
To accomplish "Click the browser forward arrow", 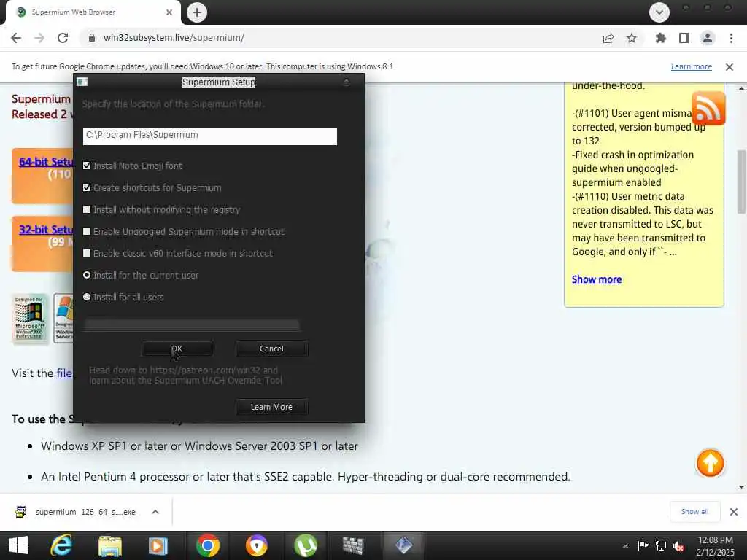I will pyautogui.click(x=39, y=38).
